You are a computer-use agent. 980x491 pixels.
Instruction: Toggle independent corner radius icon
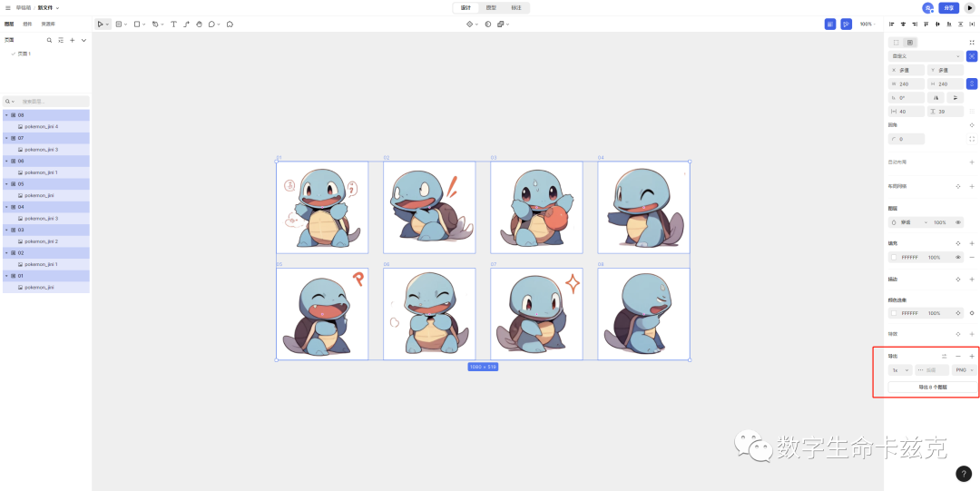point(972,139)
